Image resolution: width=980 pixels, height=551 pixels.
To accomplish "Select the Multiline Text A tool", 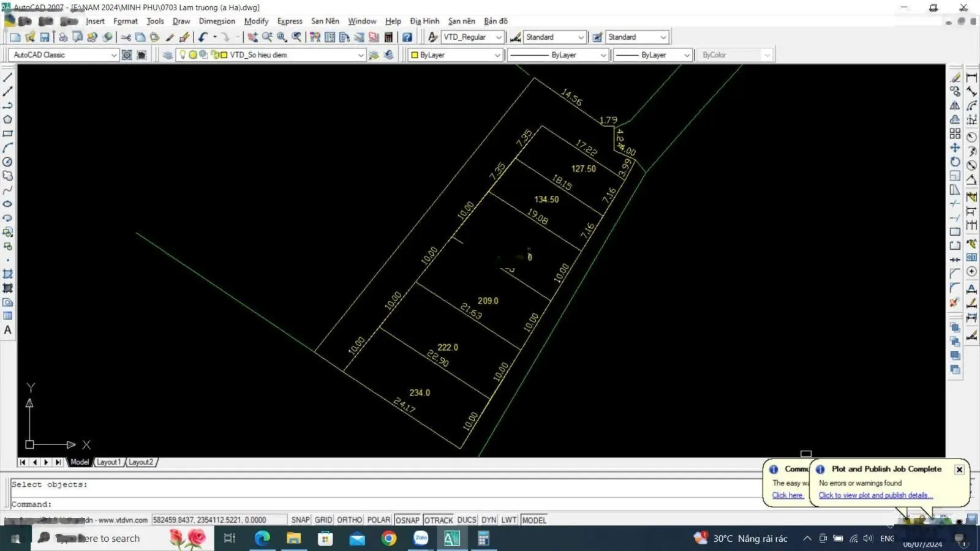I will (8, 330).
